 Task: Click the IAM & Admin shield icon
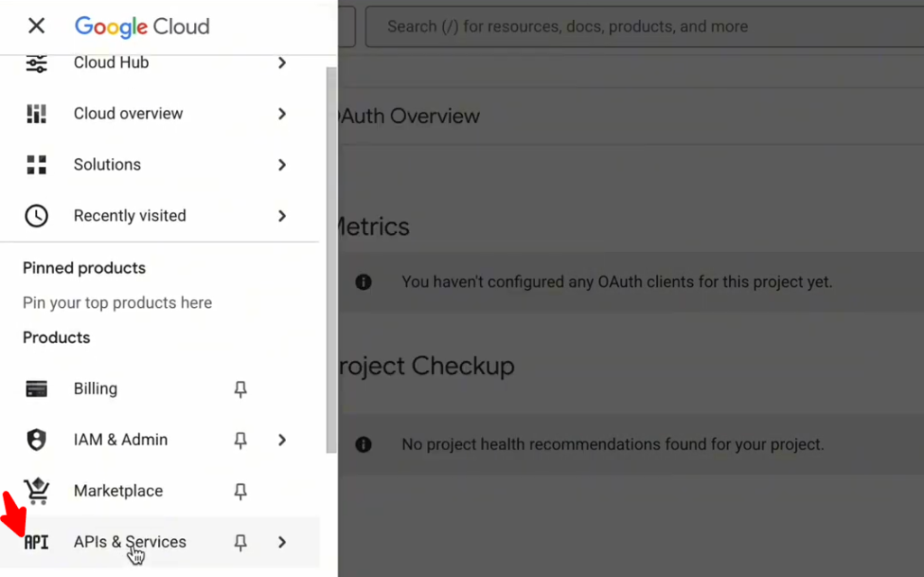point(36,440)
